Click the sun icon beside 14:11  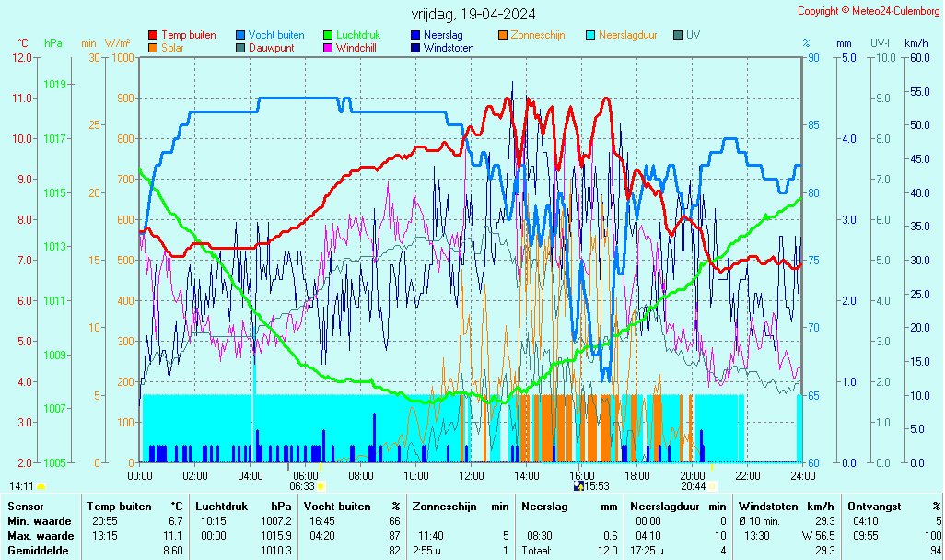tap(41, 485)
